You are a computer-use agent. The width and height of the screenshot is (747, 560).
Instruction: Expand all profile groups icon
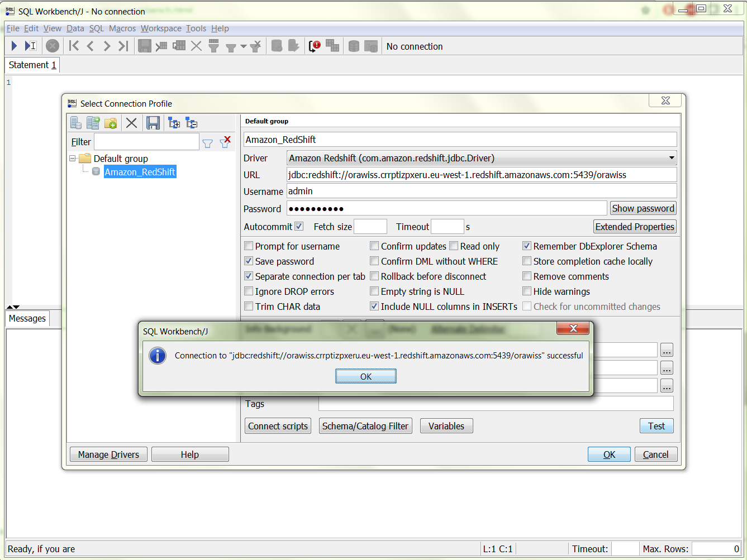174,123
